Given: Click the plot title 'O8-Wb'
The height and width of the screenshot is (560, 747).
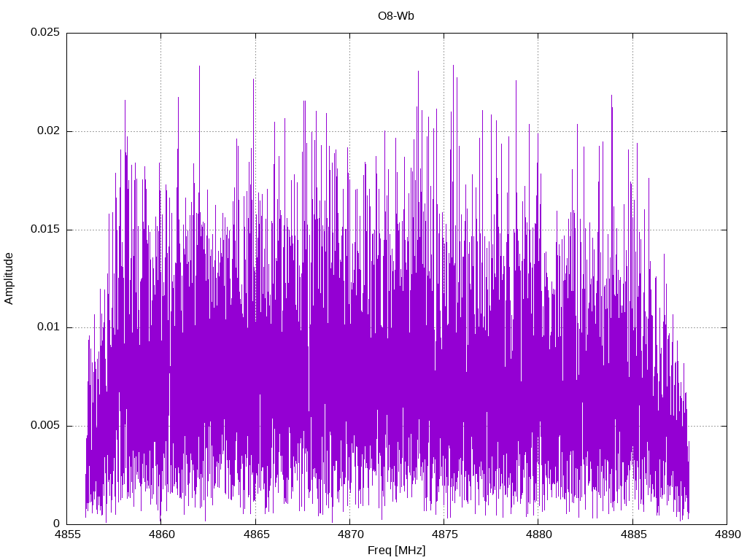Looking at the screenshot, I should point(396,16).
